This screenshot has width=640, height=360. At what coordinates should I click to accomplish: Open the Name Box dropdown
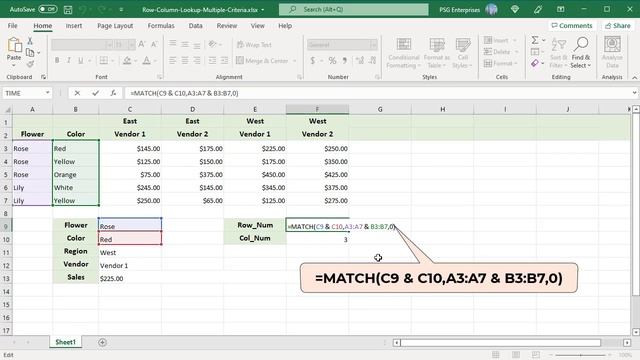click(47, 93)
